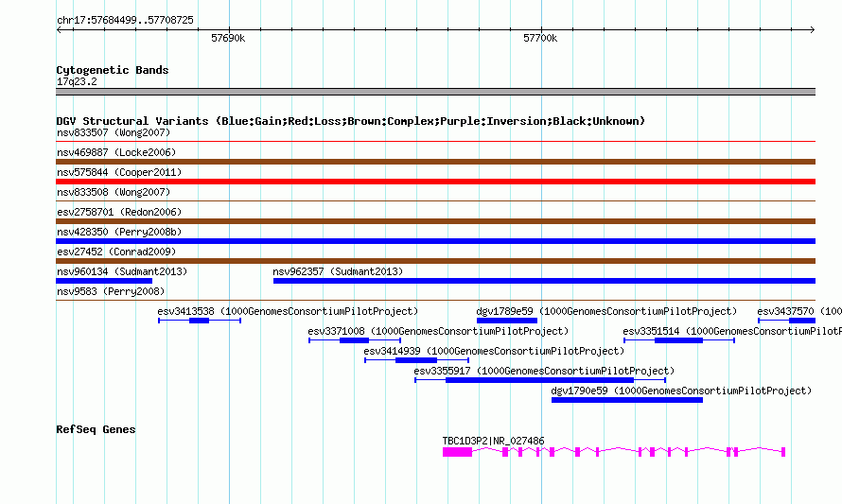
Task: Click the blue block of esv3371008
Action: click(x=355, y=340)
